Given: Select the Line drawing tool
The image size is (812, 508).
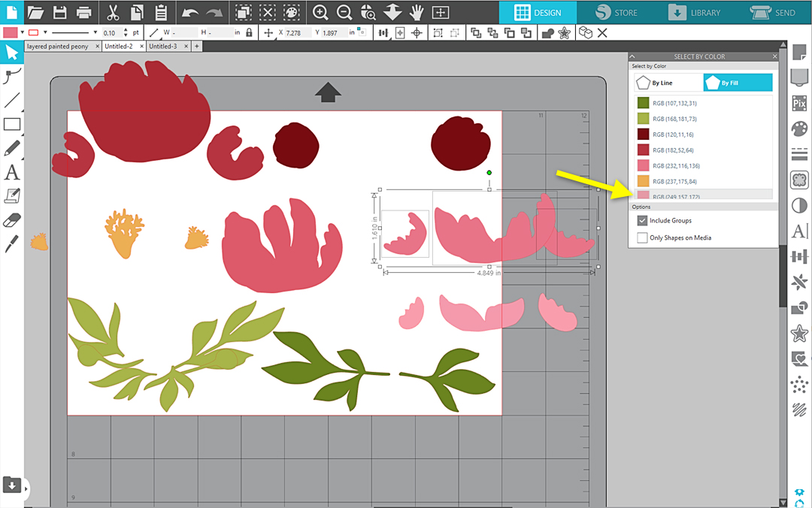Looking at the screenshot, I should [x=12, y=100].
